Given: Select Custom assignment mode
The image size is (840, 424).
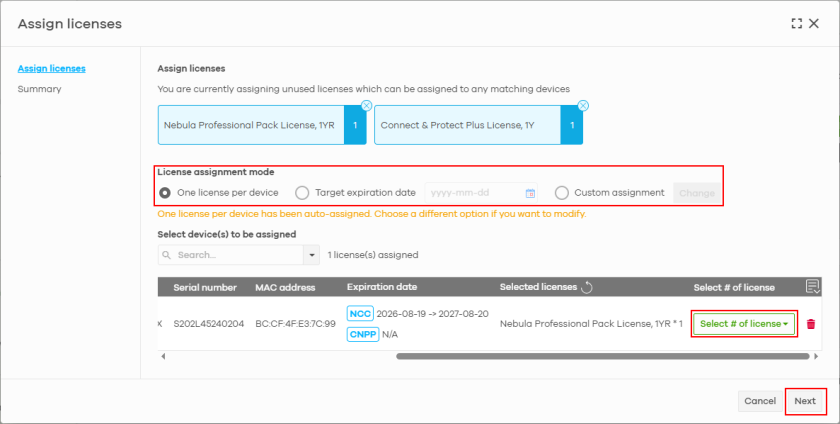Looking at the screenshot, I should point(561,193).
